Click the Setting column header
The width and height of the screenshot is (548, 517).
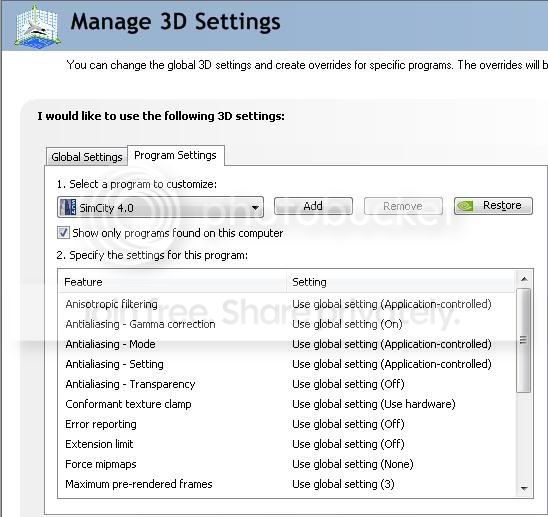pyautogui.click(x=401, y=282)
